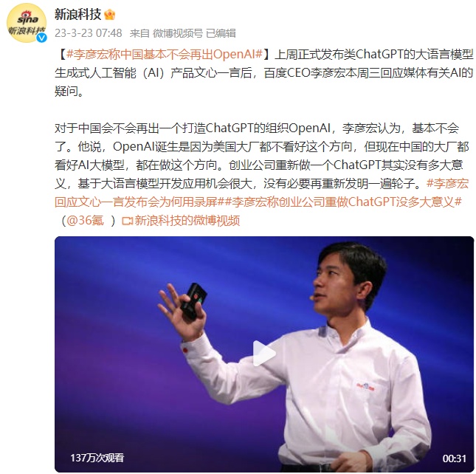
Task: View edit history via 已编辑 label
Action: [221, 33]
